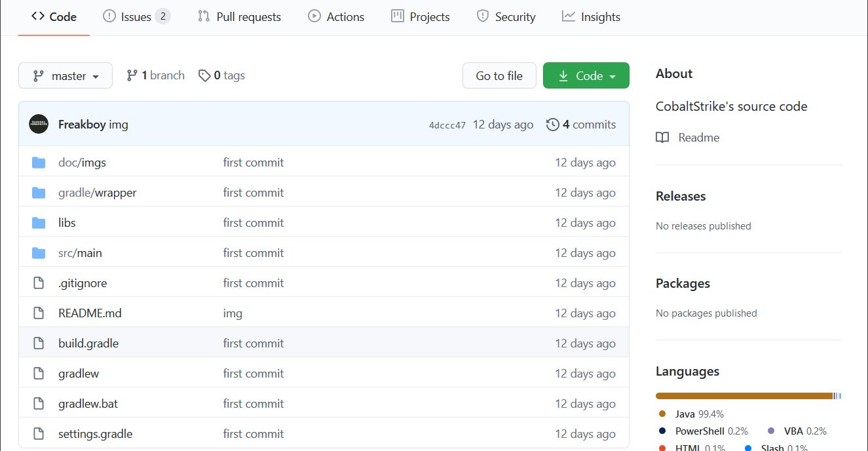
Task: Click the 12 days ago timestamp for libs
Action: 585,223
